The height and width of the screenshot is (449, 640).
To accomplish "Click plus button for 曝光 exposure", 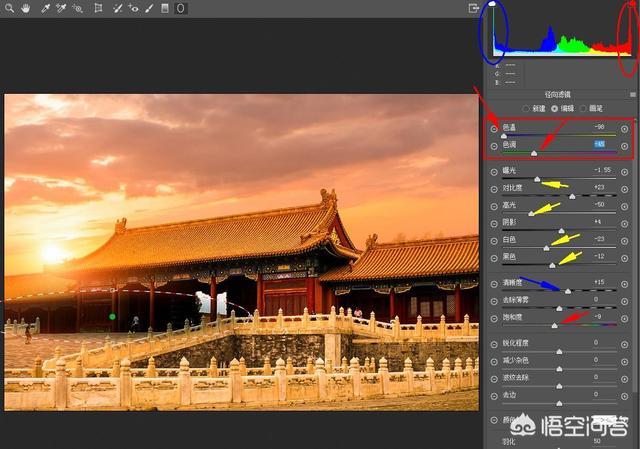I will [624, 172].
